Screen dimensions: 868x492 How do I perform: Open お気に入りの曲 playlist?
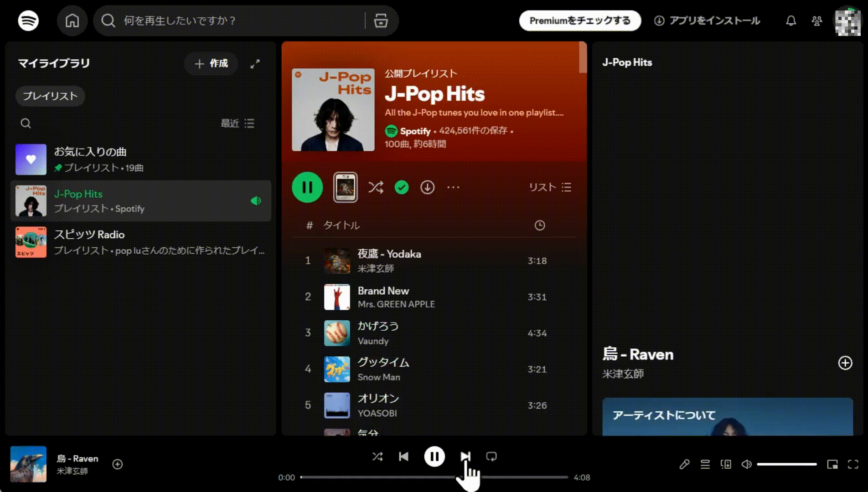pos(140,159)
